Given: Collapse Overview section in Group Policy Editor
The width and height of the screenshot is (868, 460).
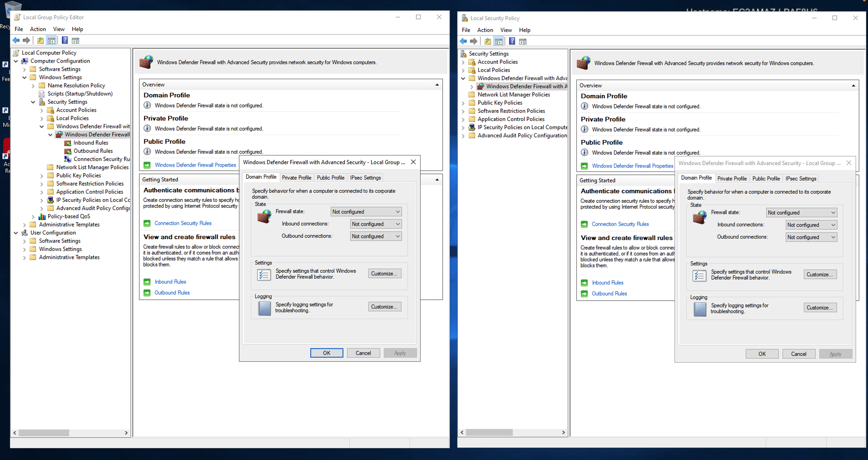Looking at the screenshot, I should click(x=437, y=85).
